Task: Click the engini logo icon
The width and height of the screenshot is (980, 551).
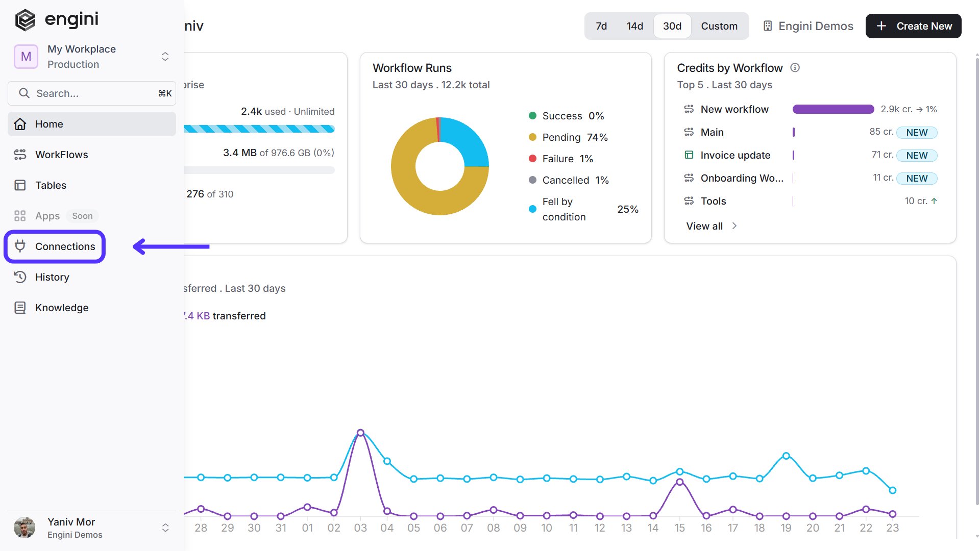Action: coord(25,20)
